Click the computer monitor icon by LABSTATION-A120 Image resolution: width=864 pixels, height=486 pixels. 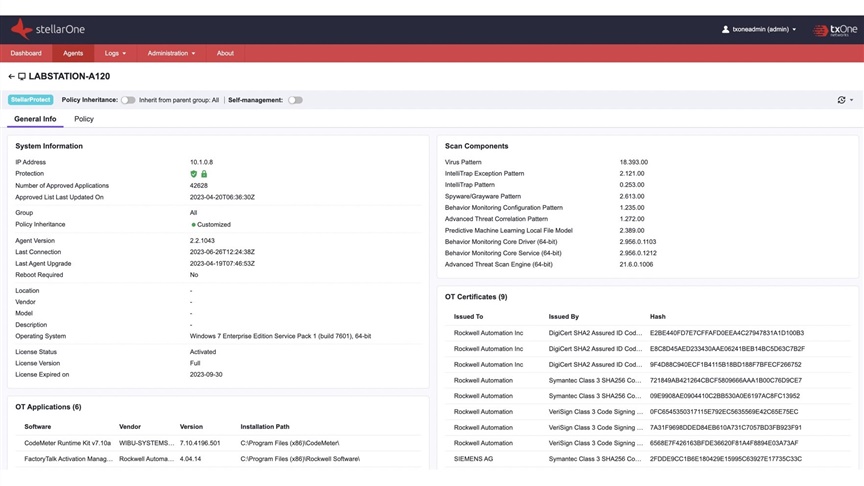[x=22, y=77]
